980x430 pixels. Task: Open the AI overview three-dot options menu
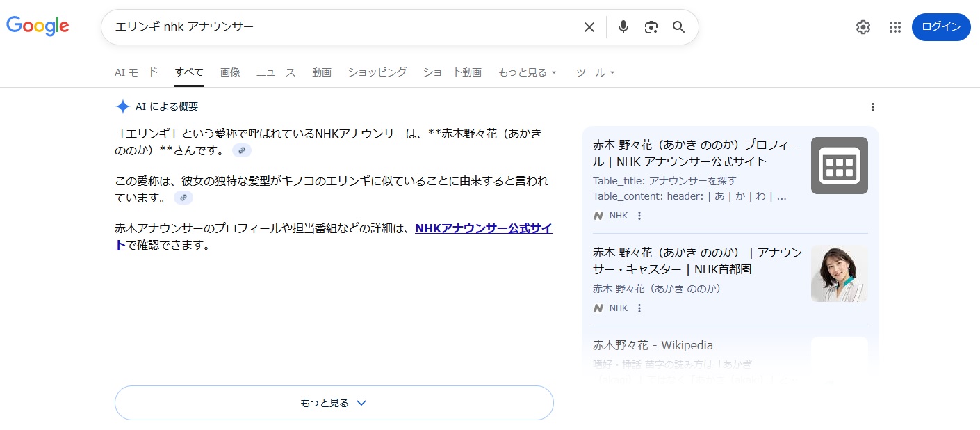click(873, 107)
